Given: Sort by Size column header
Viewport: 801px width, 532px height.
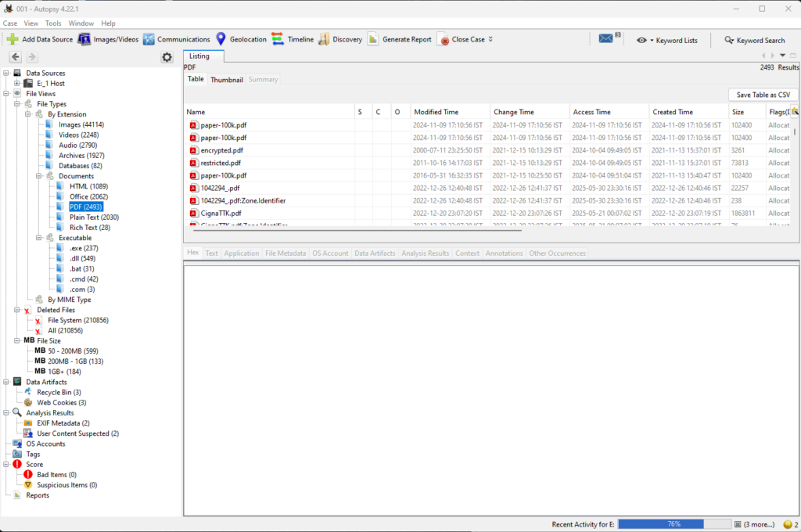Looking at the screenshot, I should coord(746,112).
